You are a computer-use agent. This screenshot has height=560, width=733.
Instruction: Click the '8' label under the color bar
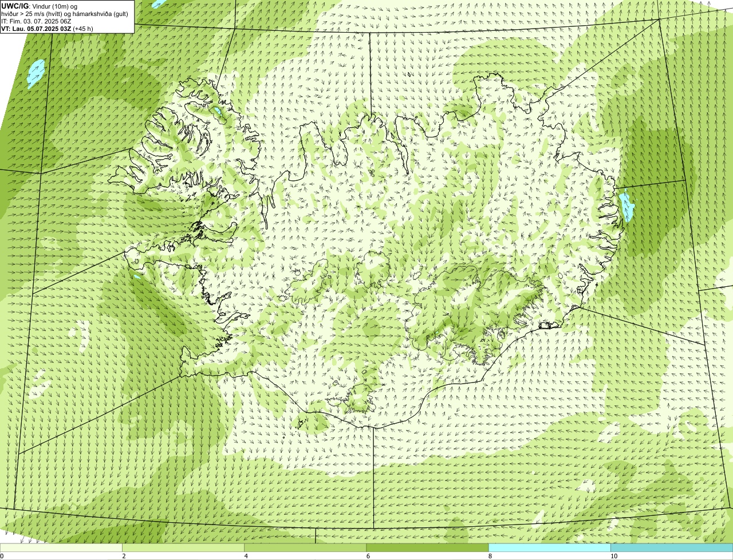[490, 556]
